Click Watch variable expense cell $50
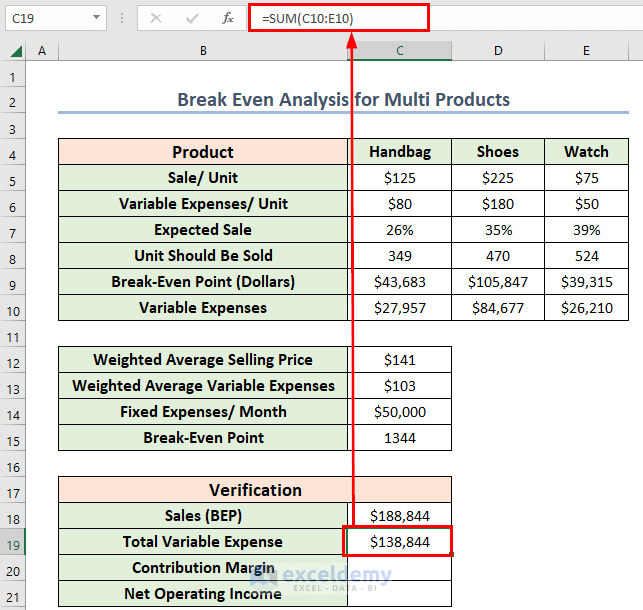 pyautogui.click(x=586, y=204)
